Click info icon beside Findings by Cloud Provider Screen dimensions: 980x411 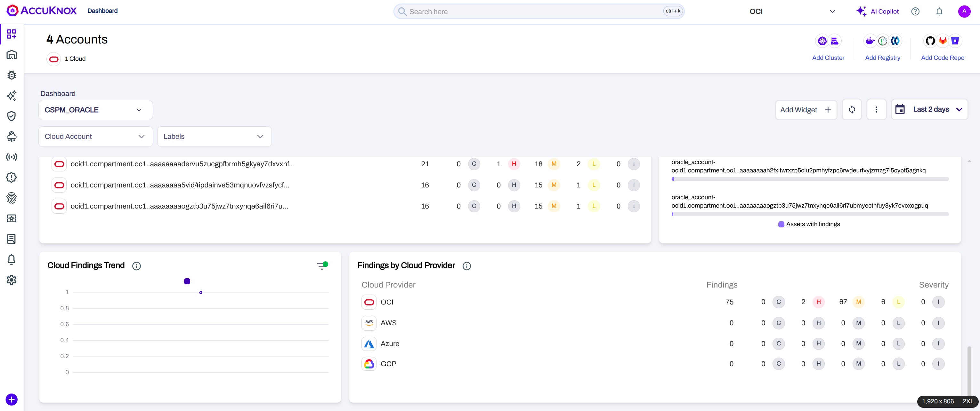tap(466, 266)
